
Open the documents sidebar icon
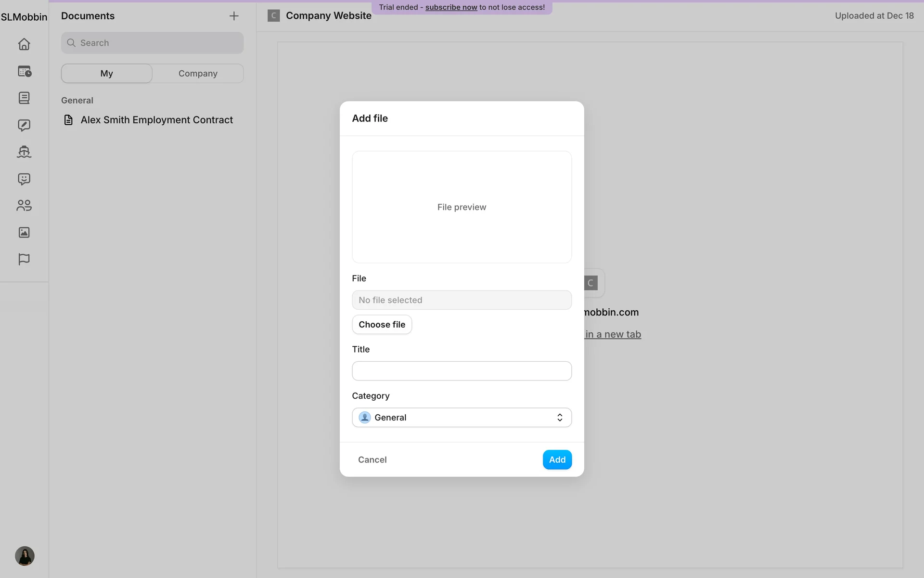coord(24,98)
